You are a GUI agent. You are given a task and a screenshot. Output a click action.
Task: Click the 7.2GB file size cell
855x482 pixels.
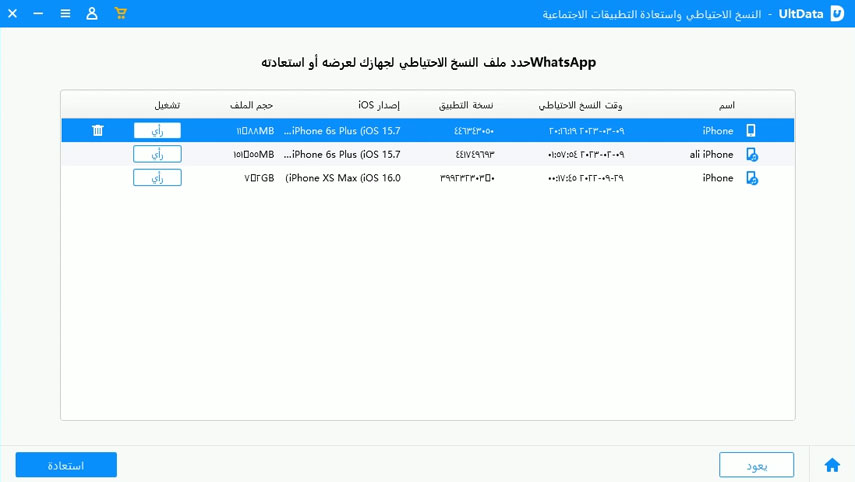tap(259, 178)
